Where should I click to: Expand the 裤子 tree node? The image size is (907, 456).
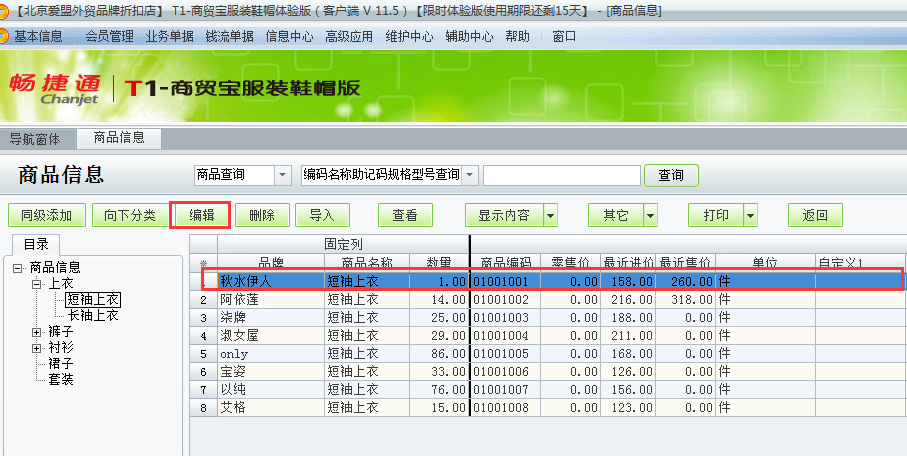coord(37,332)
